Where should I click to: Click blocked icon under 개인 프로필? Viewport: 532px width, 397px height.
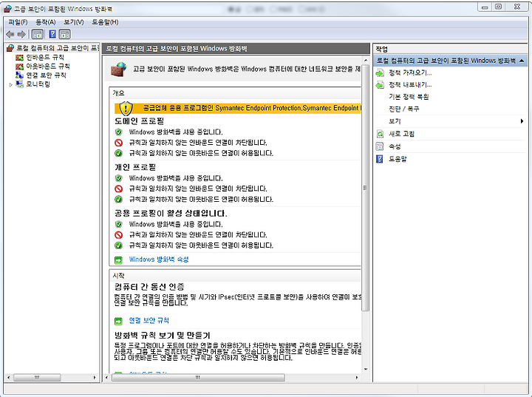click(118, 189)
